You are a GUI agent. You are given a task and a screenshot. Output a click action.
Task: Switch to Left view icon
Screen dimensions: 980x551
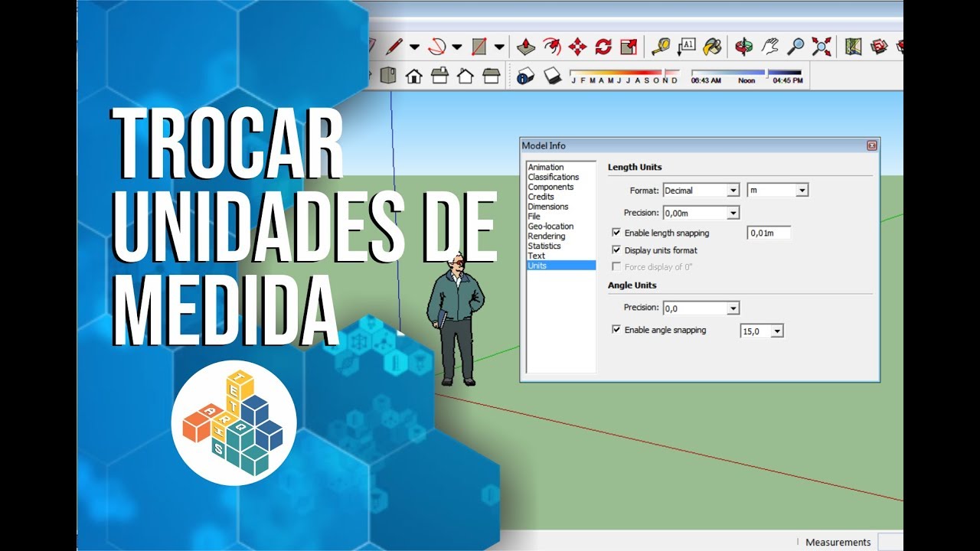point(492,76)
